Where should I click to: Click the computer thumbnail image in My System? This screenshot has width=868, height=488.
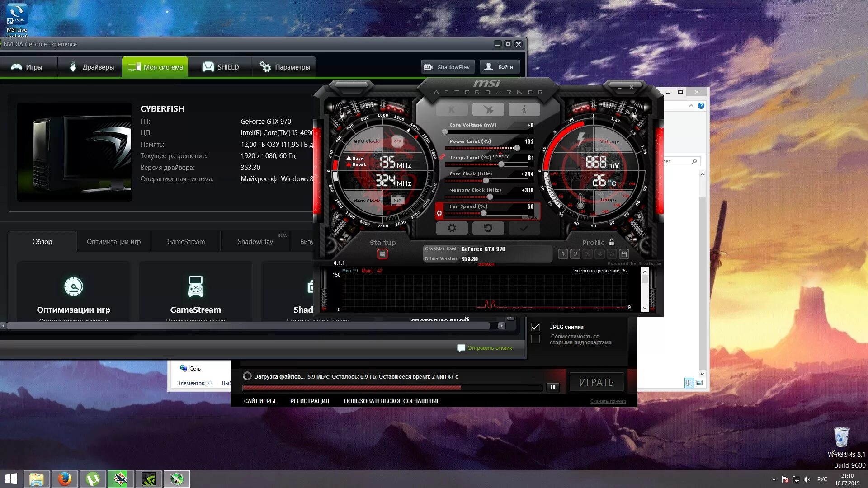75,152
